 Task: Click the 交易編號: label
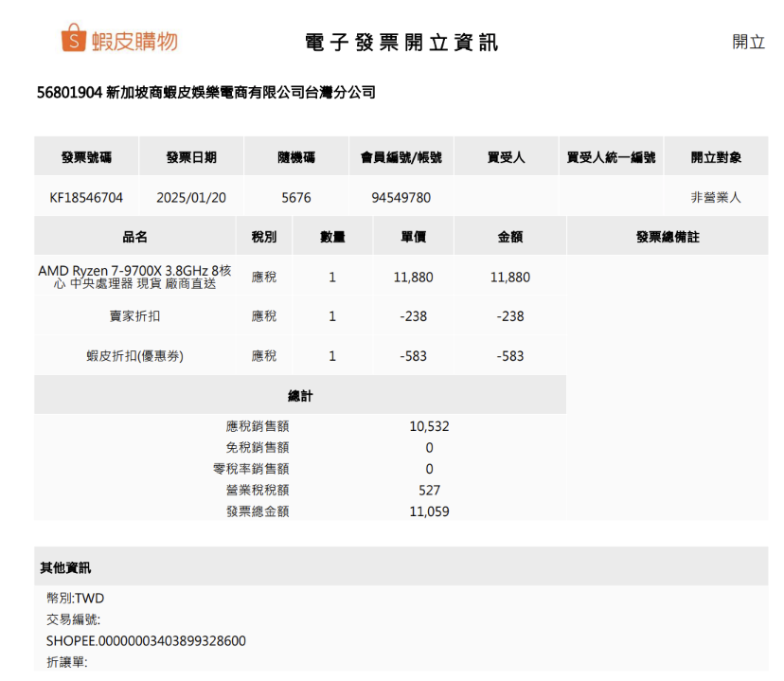pos(73,619)
